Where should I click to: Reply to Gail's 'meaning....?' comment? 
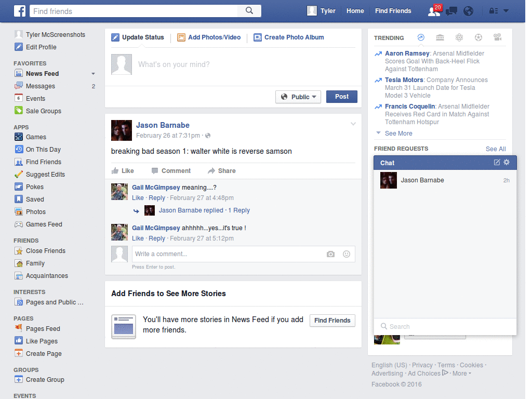pos(157,198)
